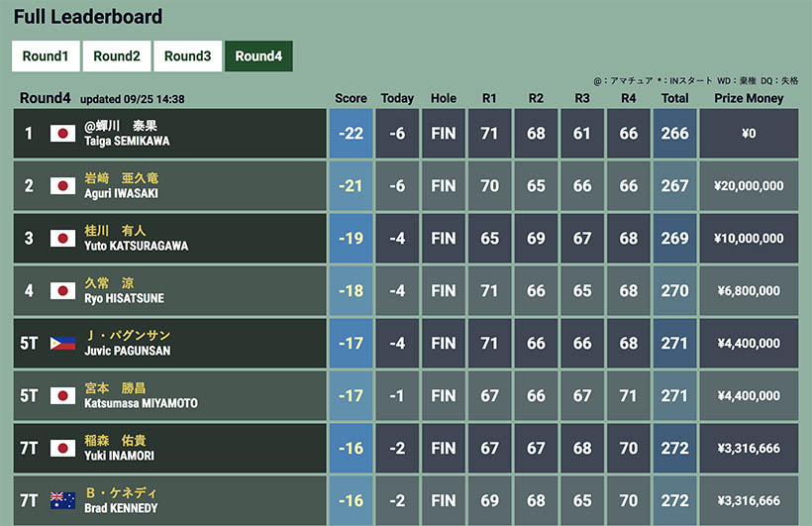812x526 pixels.
Task: Open the Round2 leaderboard tab
Action: pyautogui.click(x=117, y=56)
